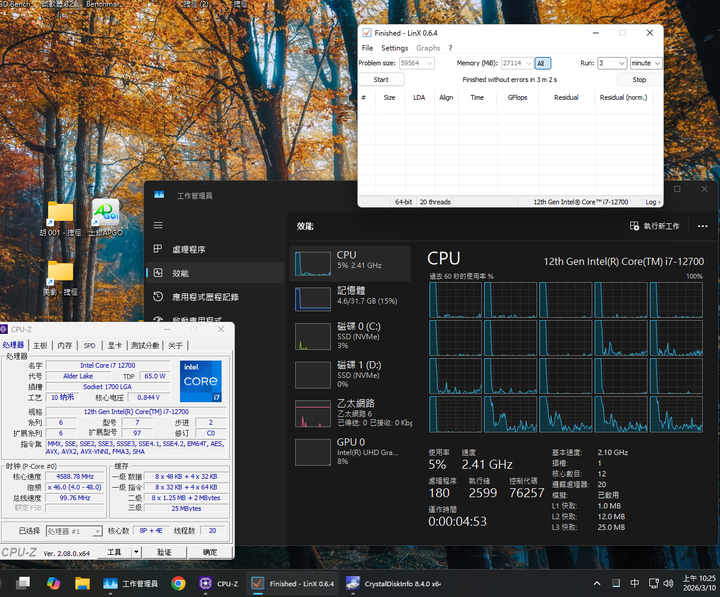Screen dimensions: 720x597
Task: Click network icon in system tray
Action: pyautogui.click(x=653, y=583)
